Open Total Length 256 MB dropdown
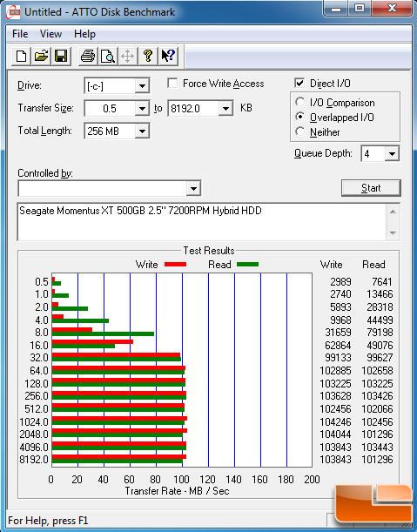The image size is (417, 532). point(142,131)
